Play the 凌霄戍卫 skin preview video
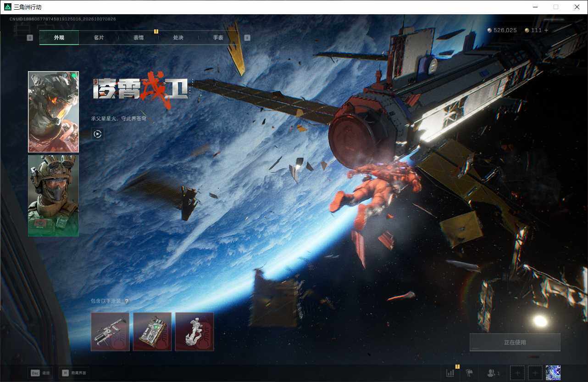The width and height of the screenshot is (588, 382). pos(97,134)
